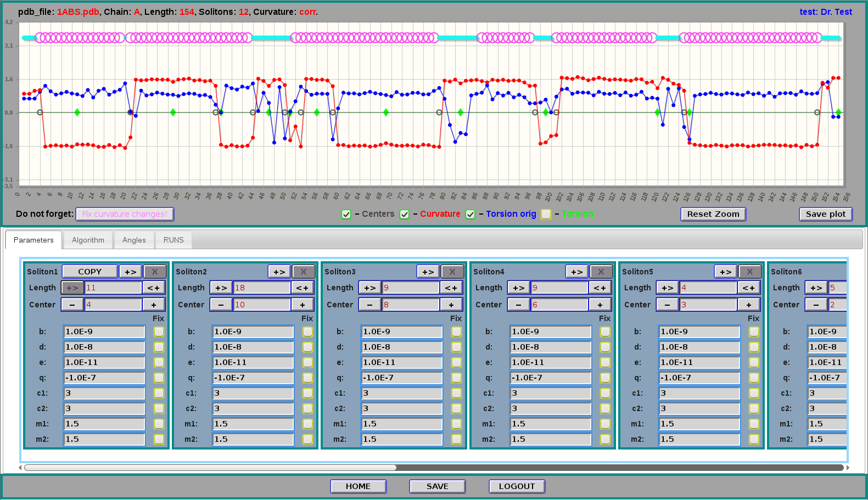This screenshot has width=868, height=500.
Task: Uncheck the Centers checkbox
Action: [346, 215]
